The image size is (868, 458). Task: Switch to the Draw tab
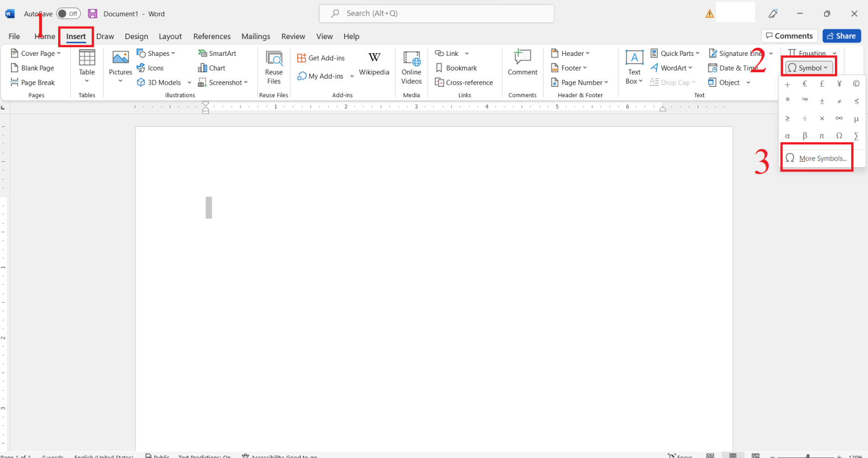(x=105, y=36)
